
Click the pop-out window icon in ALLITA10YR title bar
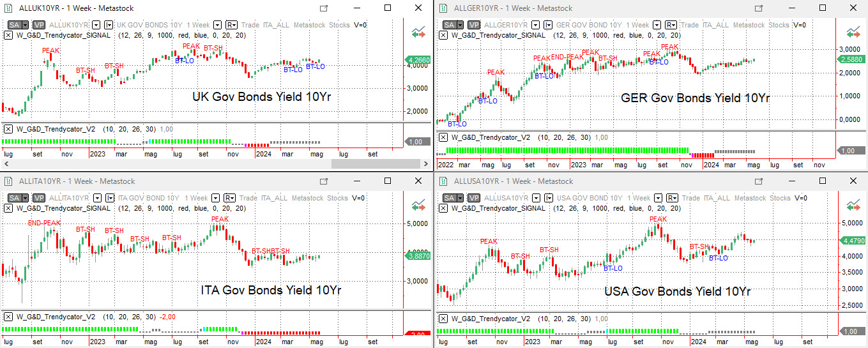324,181
